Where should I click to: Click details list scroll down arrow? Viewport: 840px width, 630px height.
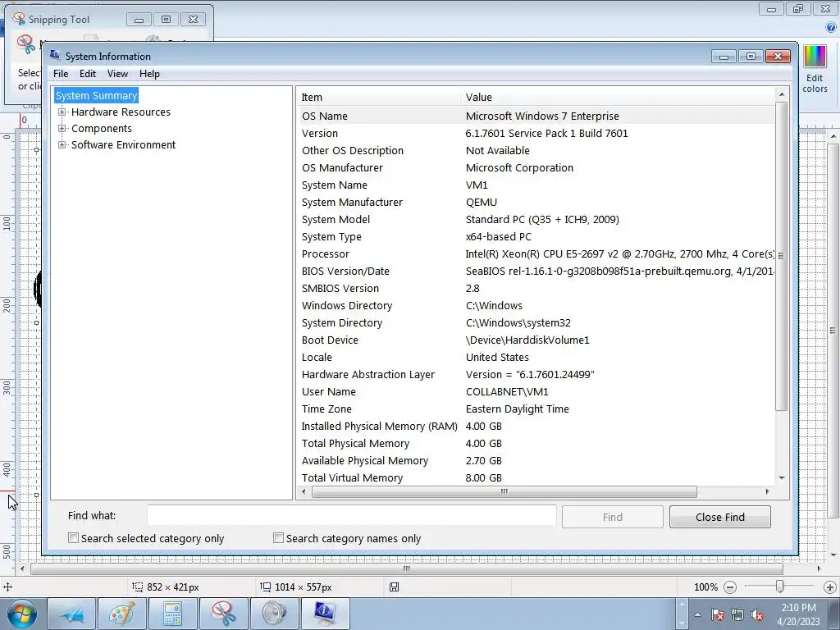coord(782,478)
